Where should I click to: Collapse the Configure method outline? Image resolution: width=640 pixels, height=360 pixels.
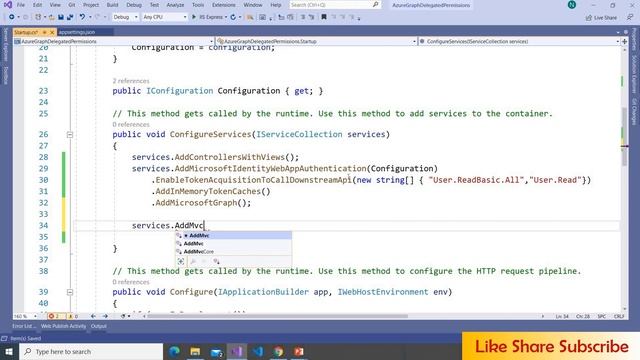pos(70,292)
